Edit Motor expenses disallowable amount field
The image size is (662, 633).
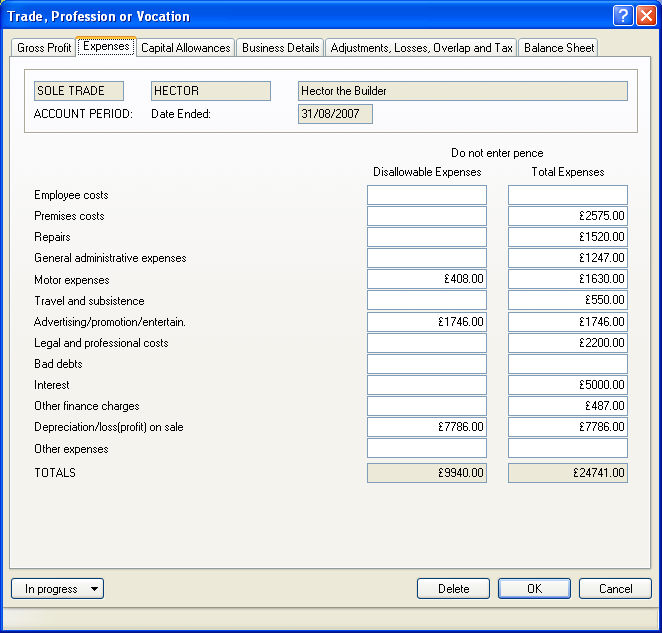(426, 280)
